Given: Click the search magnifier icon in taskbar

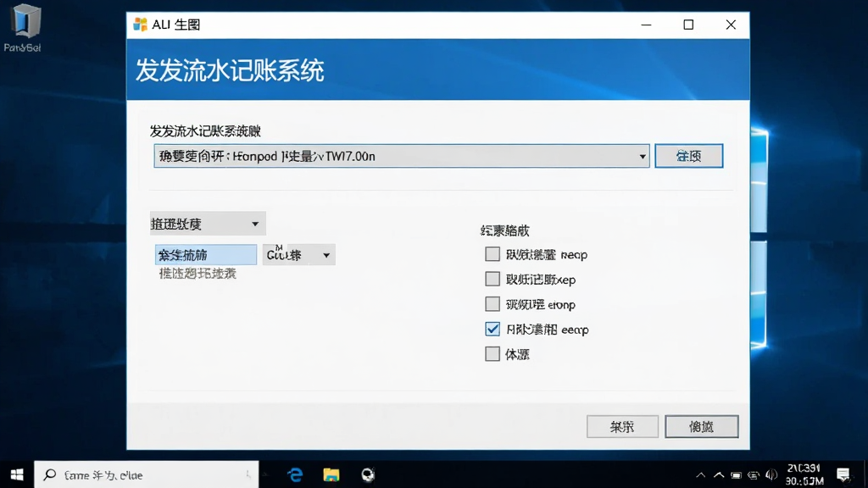Looking at the screenshot, I should click(x=50, y=474).
